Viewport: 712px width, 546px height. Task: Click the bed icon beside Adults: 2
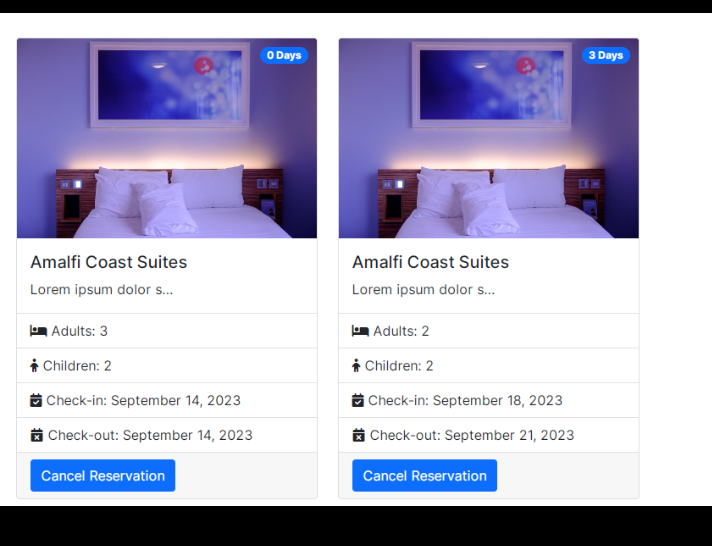[361, 331]
